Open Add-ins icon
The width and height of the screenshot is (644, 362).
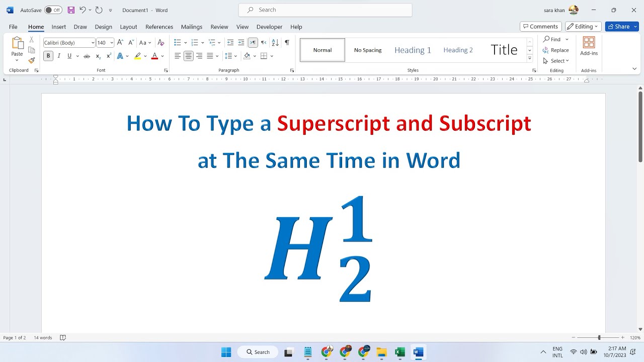tap(589, 46)
